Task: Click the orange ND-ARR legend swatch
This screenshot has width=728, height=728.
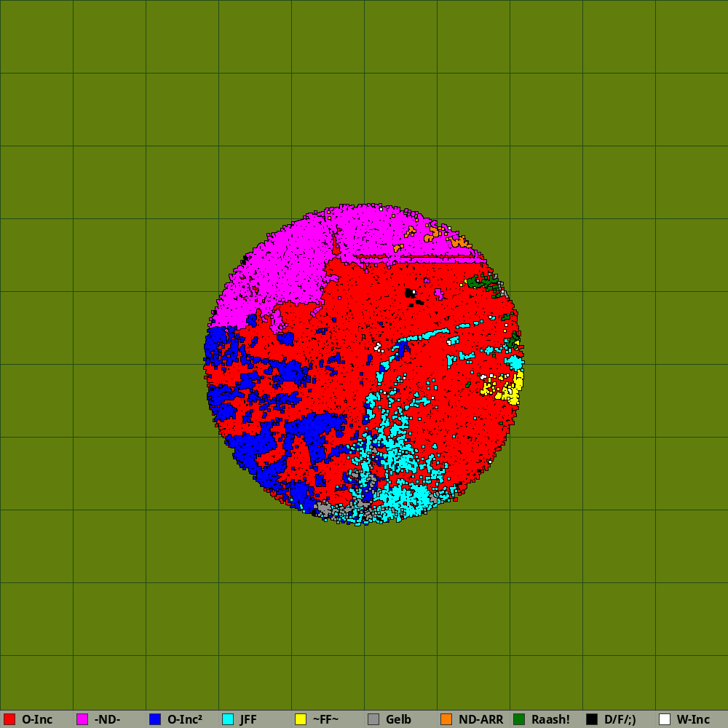Action: point(446,719)
